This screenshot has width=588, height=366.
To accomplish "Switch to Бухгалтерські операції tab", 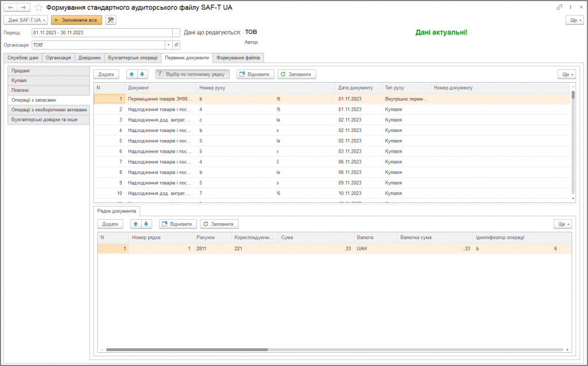I will coord(133,58).
